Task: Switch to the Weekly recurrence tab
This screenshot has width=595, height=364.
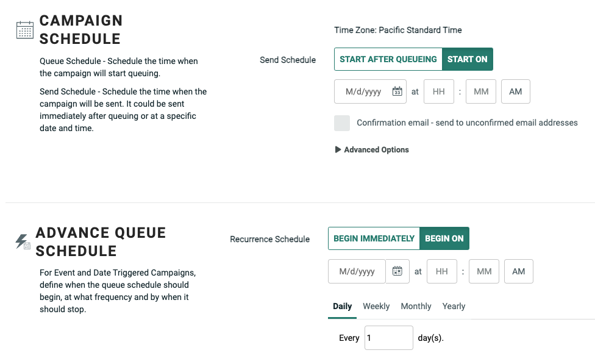Action: (376, 306)
